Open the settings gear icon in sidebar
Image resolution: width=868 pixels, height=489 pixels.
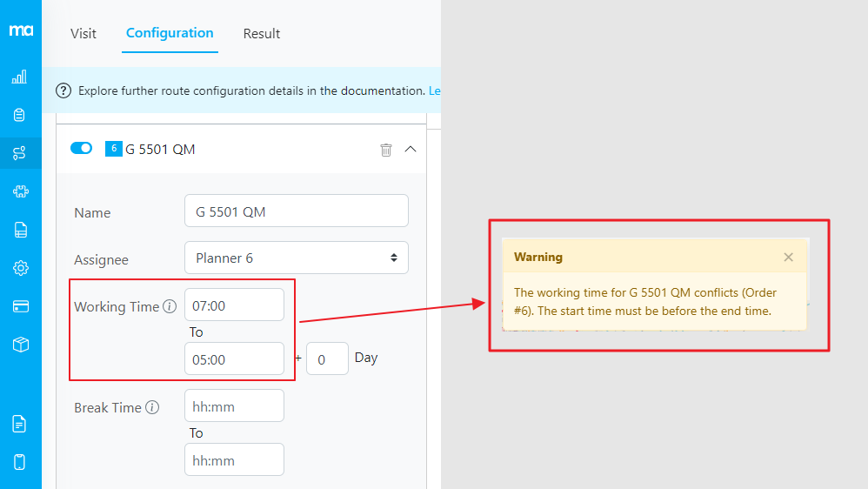coord(20,268)
